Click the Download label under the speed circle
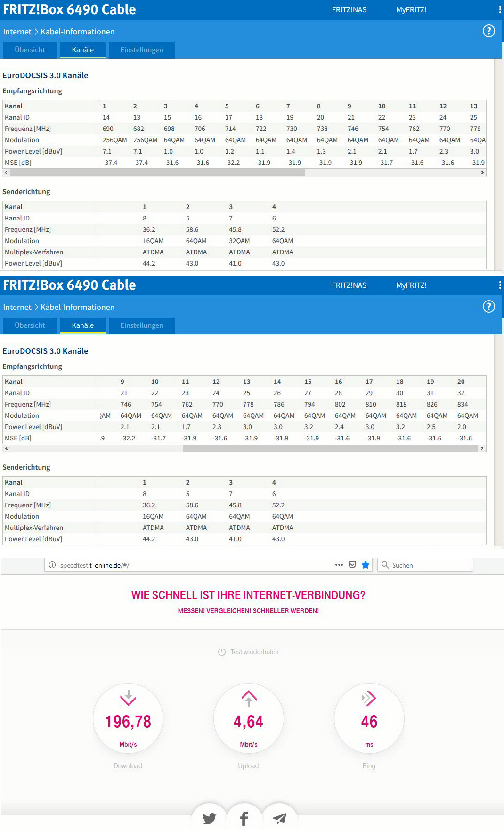 click(x=128, y=766)
